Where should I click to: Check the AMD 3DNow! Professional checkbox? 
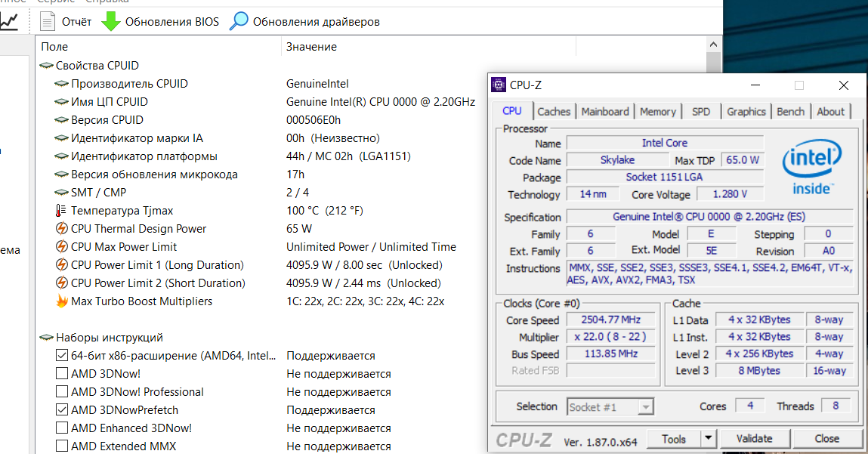62,392
